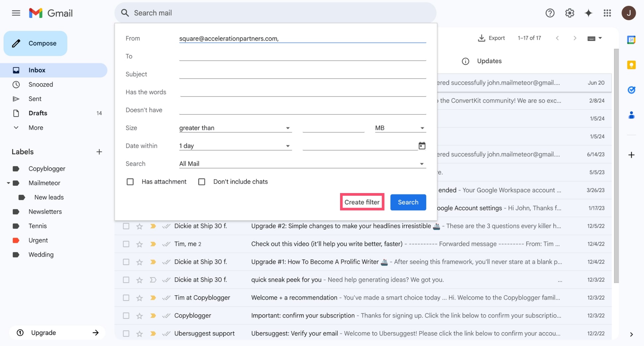
Task: Click importance marker on quick sneak peek email
Action: coord(153,280)
